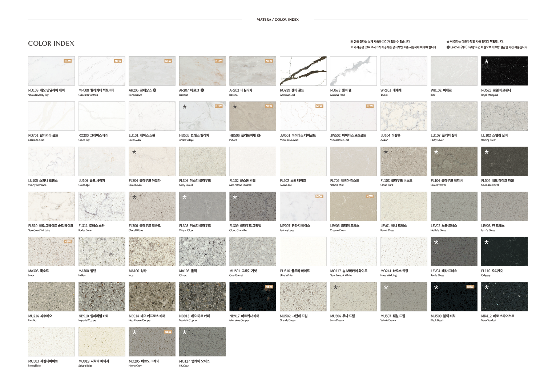Select the WR102 Iber swatch
The height and width of the screenshot is (392, 556).
coord(454,71)
